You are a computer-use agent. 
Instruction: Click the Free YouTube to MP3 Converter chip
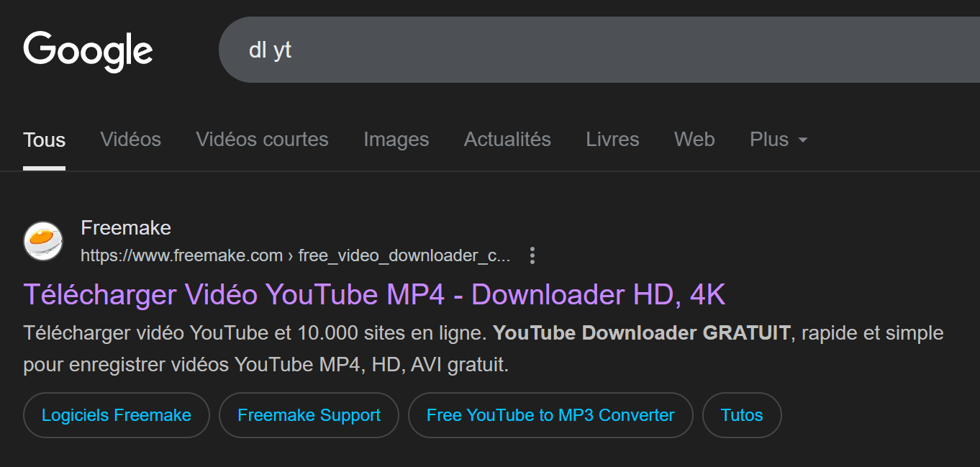click(550, 415)
